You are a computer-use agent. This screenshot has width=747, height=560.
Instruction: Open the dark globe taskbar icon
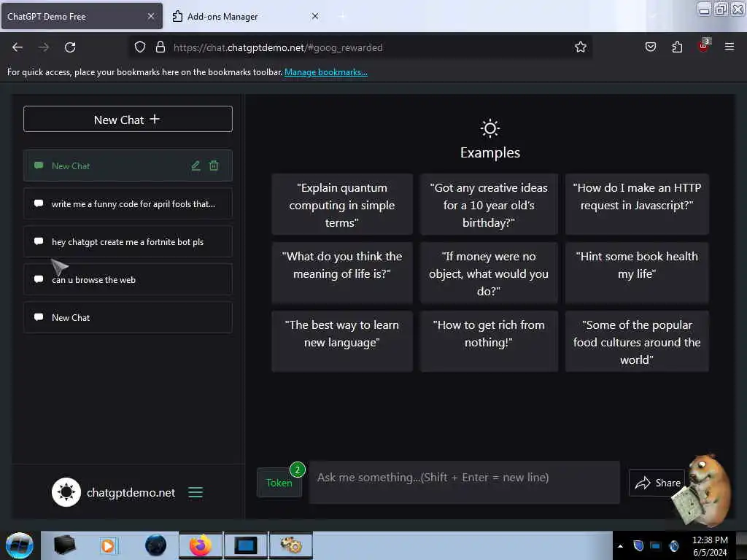156,545
